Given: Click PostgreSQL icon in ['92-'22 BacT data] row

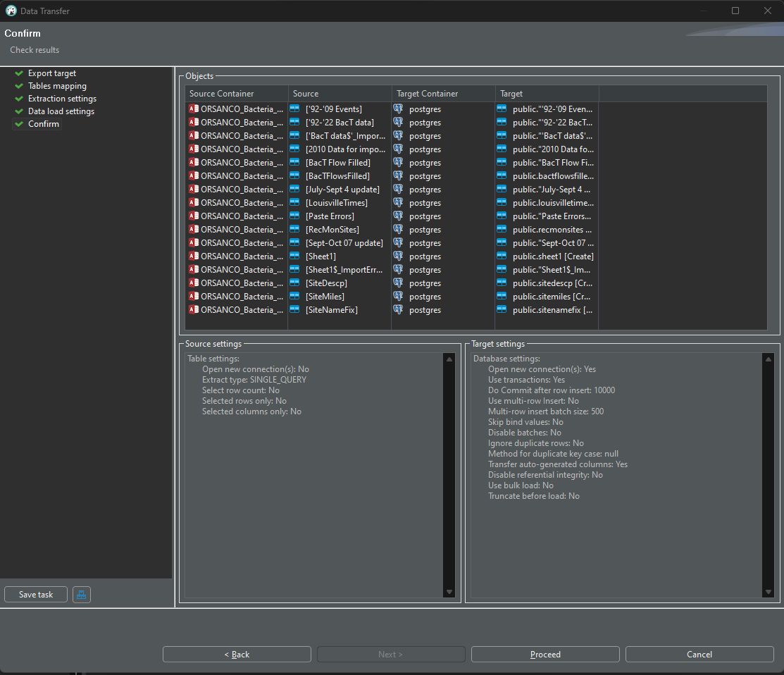Looking at the screenshot, I should [x=398, y=122].
